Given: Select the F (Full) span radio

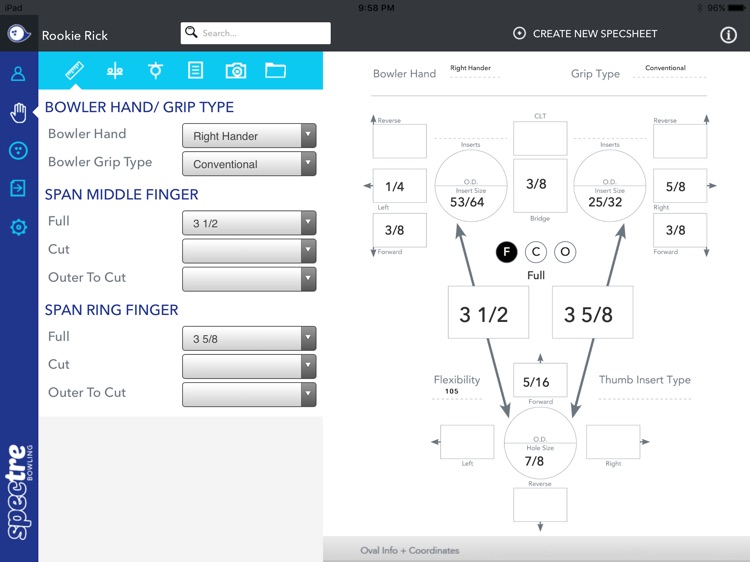Looking at the screenshot, I should pyautogui.click(x=507, y=252).
